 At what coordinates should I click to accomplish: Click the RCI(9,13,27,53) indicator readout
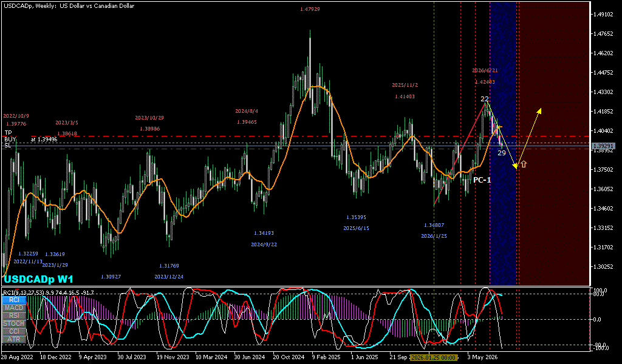49,292
